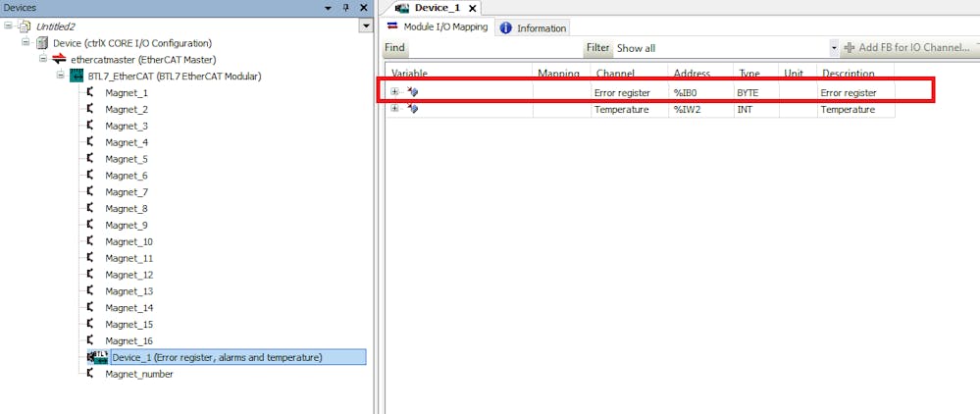This screenshot has height=414, width=980.
Task: Select Magnet_11 in device tree
Action: pyautogui.click(x=129, y=258)
